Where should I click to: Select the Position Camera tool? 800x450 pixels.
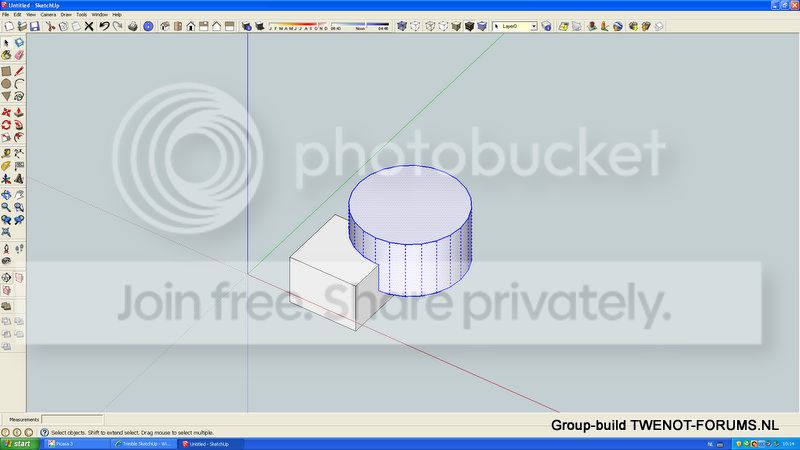coord(6,249)
